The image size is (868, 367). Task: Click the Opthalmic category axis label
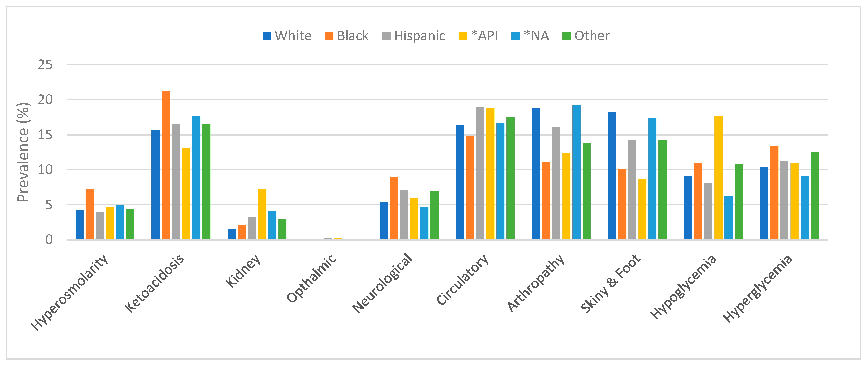pos(312,278)
